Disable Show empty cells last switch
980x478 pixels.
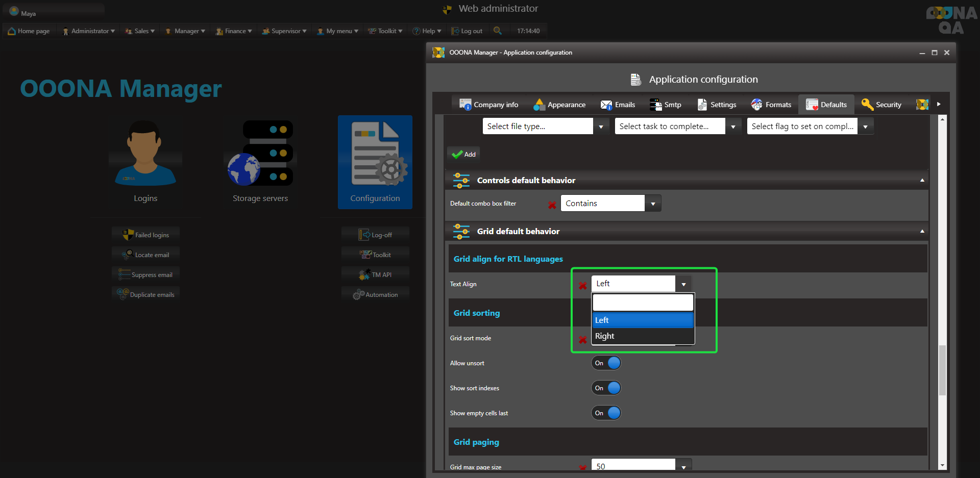tap(606, 413)
